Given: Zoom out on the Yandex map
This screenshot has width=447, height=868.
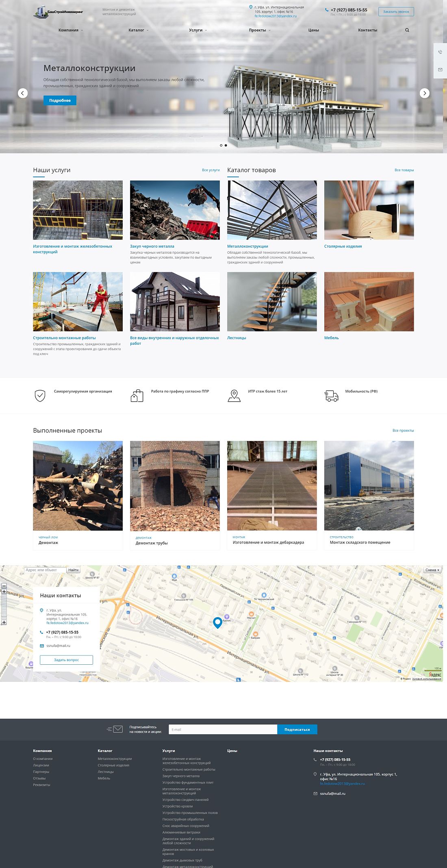Looking at the screenshot, I should click(4, 585).
